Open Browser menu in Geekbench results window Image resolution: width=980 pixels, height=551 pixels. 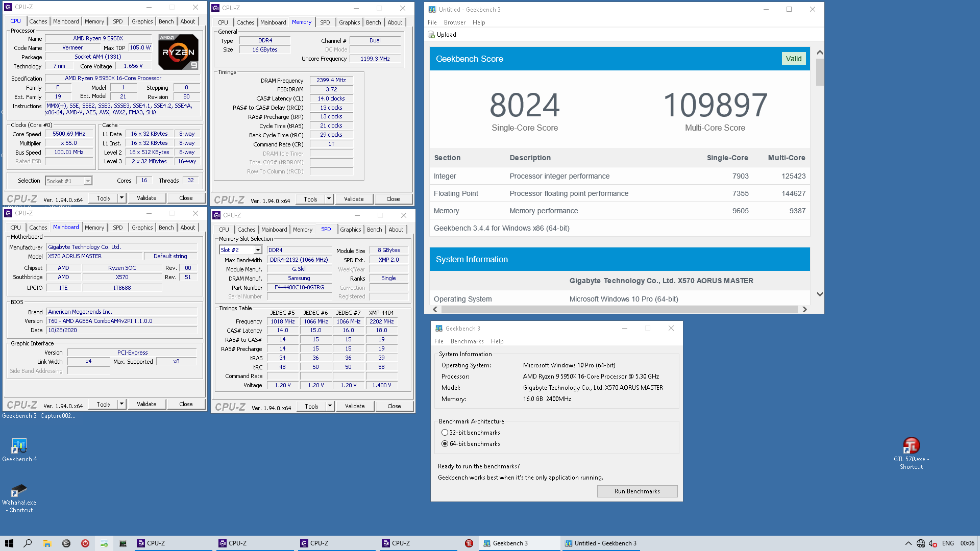point(454,22)
